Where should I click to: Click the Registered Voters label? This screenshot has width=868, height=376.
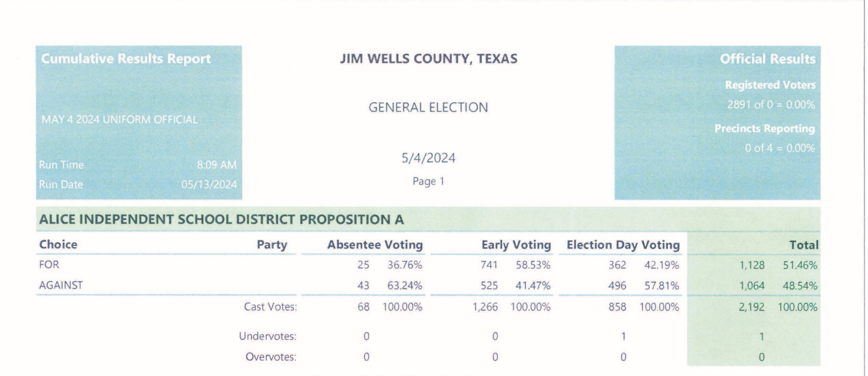(x=770, y=85)
